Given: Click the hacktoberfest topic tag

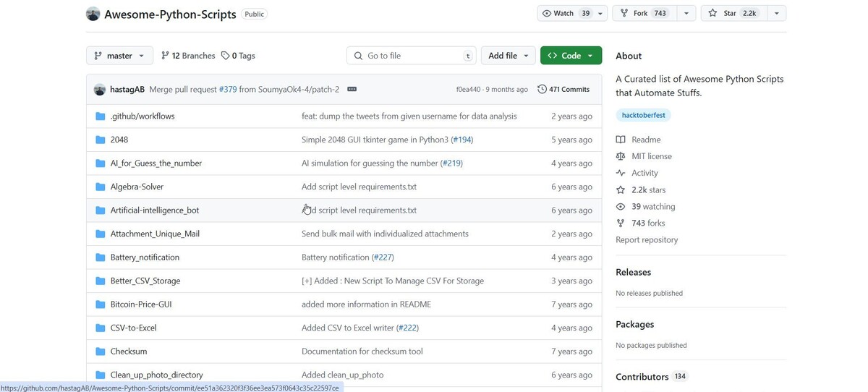Looking at the screenshot, I should coord(644,115).
